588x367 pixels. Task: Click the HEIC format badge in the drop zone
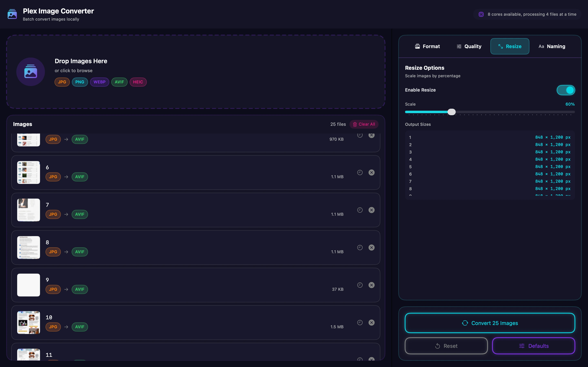pyautogui.click(x=138, y=82)
